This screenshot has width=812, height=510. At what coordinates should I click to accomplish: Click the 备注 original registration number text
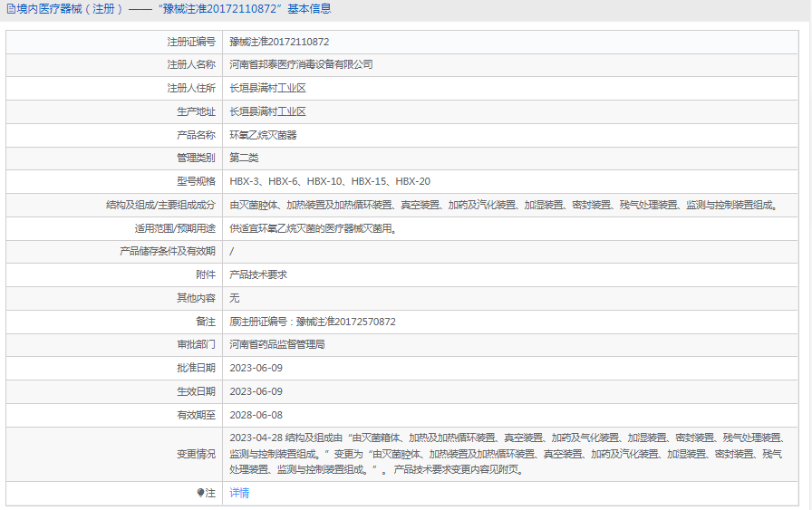pyautogui.click(x=313, y=322)
